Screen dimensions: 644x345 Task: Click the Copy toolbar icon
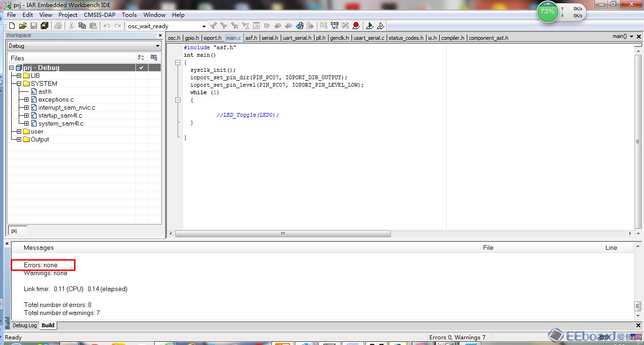[x=82, y=26]
